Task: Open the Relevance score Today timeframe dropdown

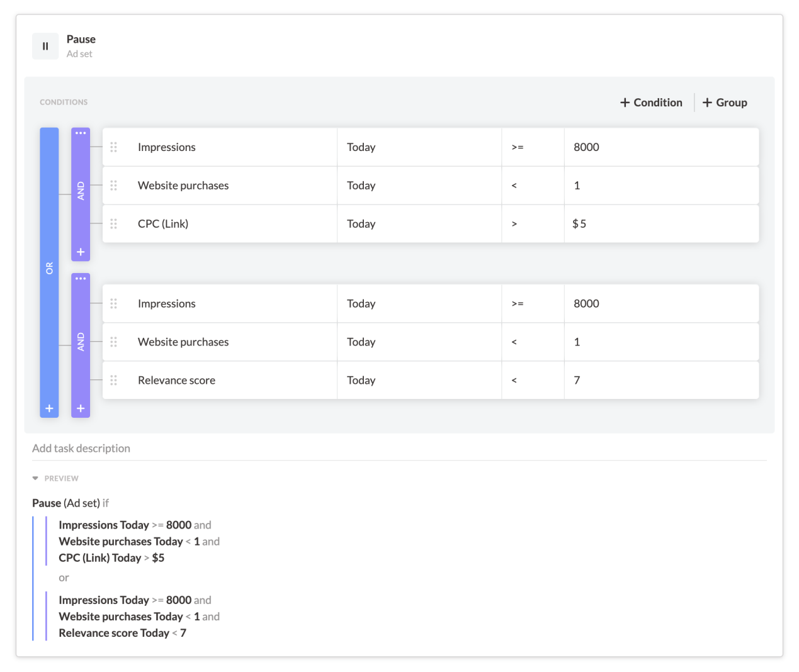Action: 419,381
